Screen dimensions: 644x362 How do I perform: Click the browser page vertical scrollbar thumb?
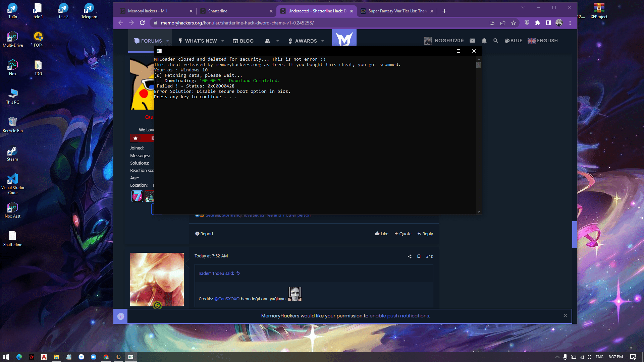click(x=575, y=235)
